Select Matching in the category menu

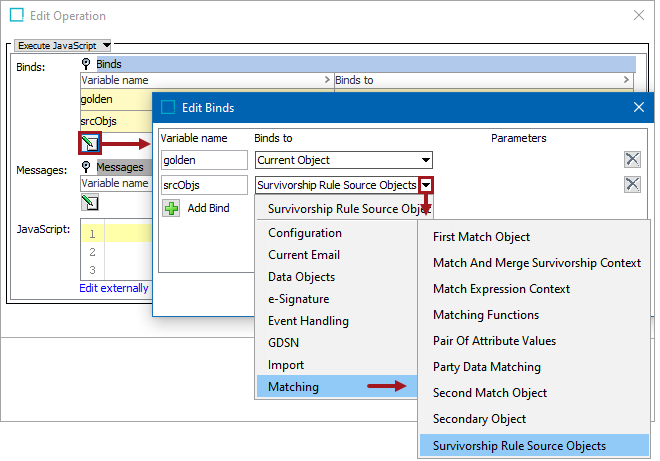(x=293, y=387)
